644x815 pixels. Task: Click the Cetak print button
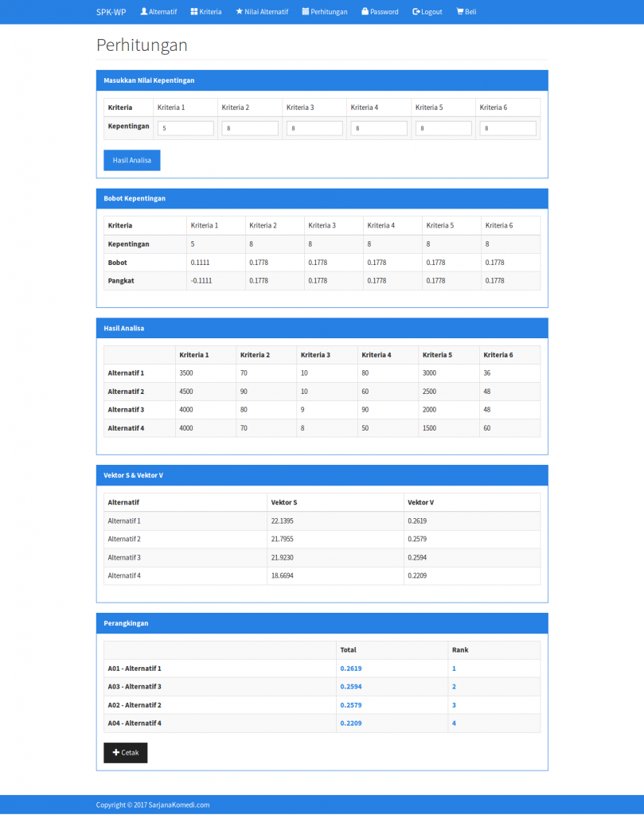(126, 753)
